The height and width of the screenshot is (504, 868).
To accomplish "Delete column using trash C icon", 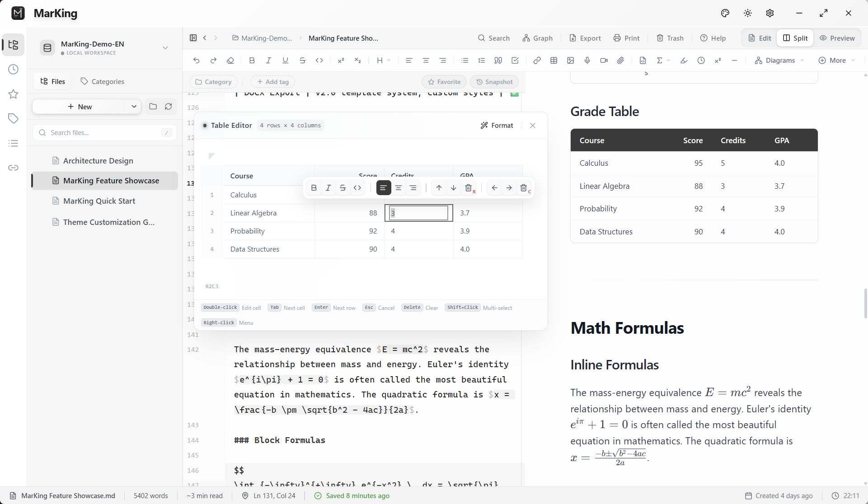I will (524, 188).
